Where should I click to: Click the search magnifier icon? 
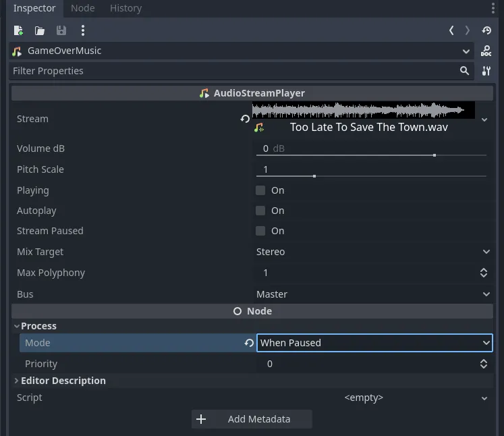click(464, 70)
